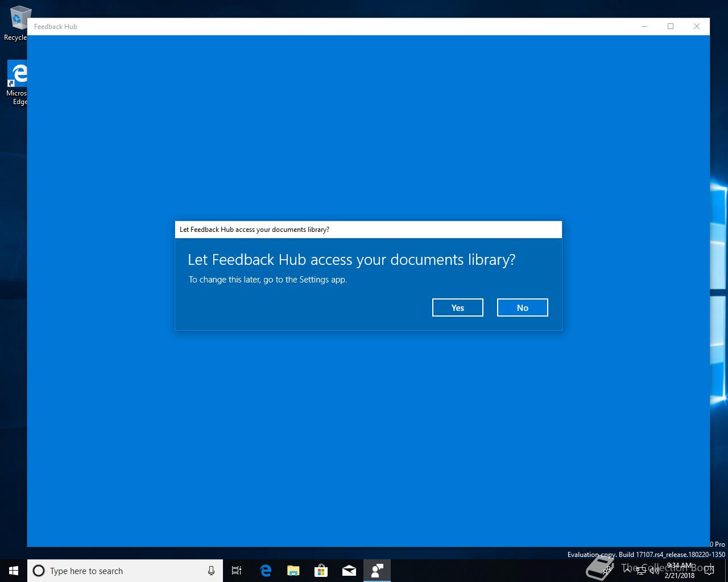Click the network status tray icon
Screen dimensions: 728x582
click(640, 571)
